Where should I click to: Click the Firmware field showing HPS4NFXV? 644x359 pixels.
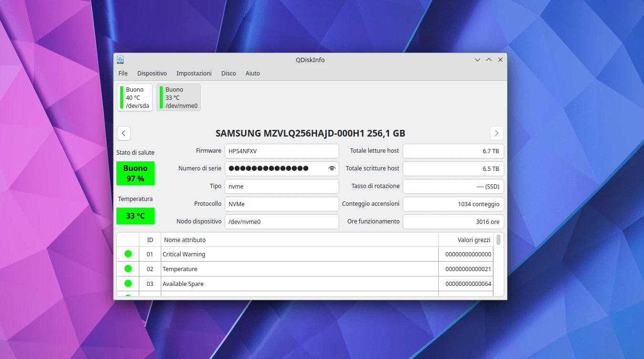click(x=281, y=151)
